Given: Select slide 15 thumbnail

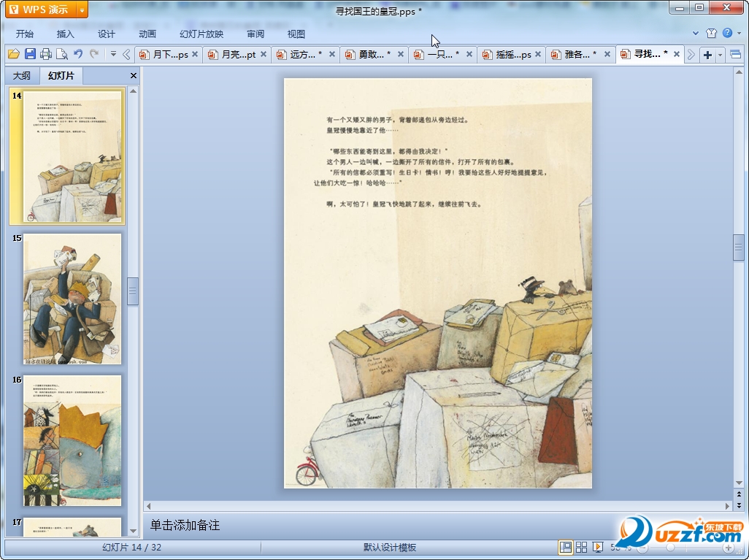Looking at the screenshot, I should pos(72,299).
